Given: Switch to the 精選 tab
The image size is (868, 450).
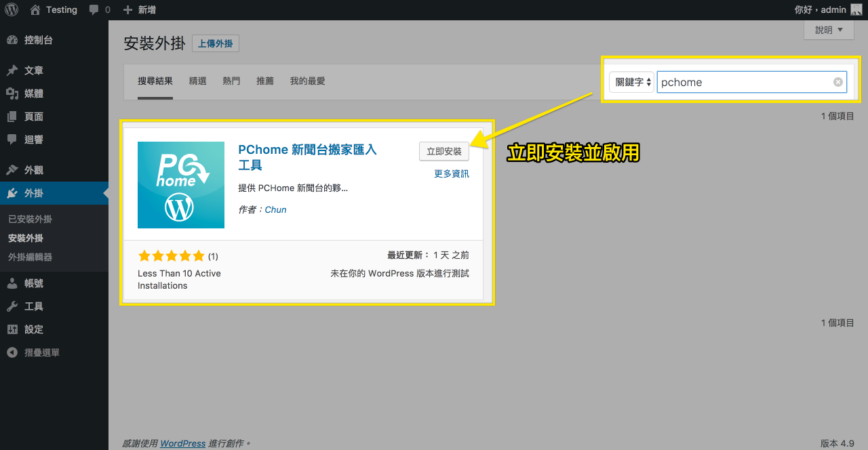Looking at the screenshot, I should click(x=198, y=81).
